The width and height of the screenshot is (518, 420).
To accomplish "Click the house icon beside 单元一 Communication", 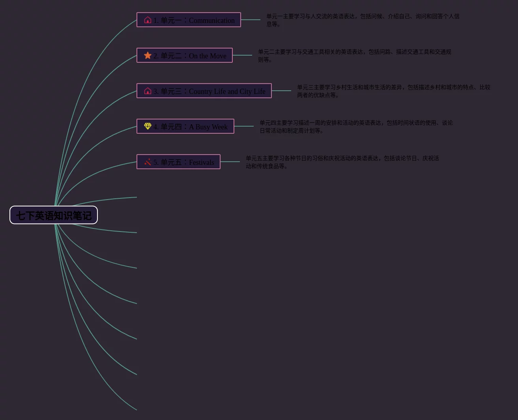I will 148,20.
